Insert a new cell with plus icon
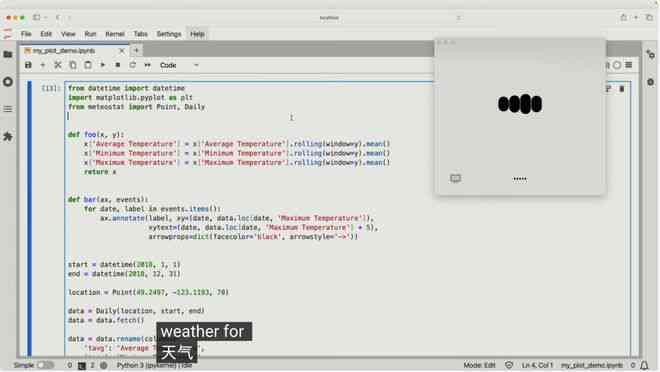The image size is (660, 372). pyautogui.click(x=43, y=65)
